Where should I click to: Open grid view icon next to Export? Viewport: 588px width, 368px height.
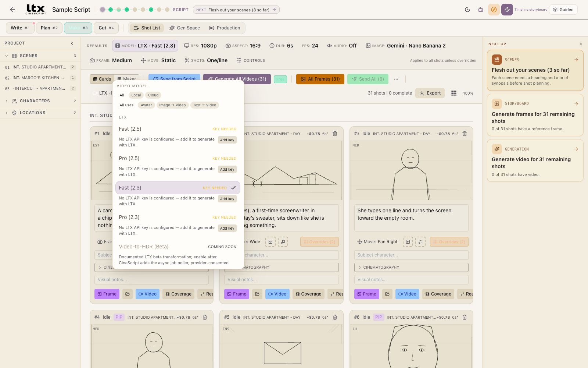(454, 93)
